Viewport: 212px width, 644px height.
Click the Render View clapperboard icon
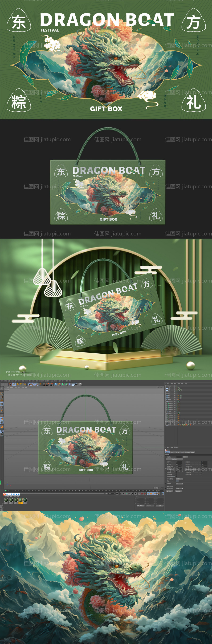pos(44,384)
